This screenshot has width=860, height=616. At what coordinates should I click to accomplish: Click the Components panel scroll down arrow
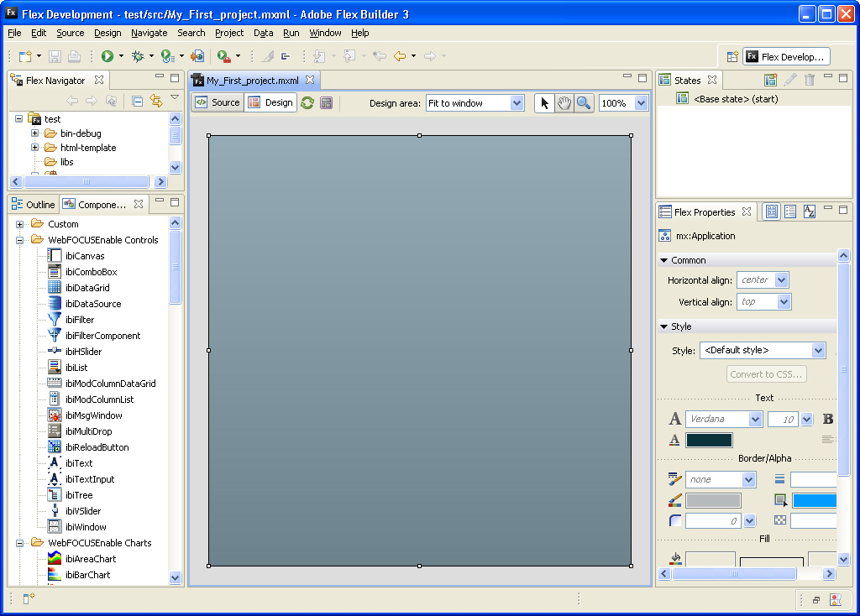click(x=175, y=577)
